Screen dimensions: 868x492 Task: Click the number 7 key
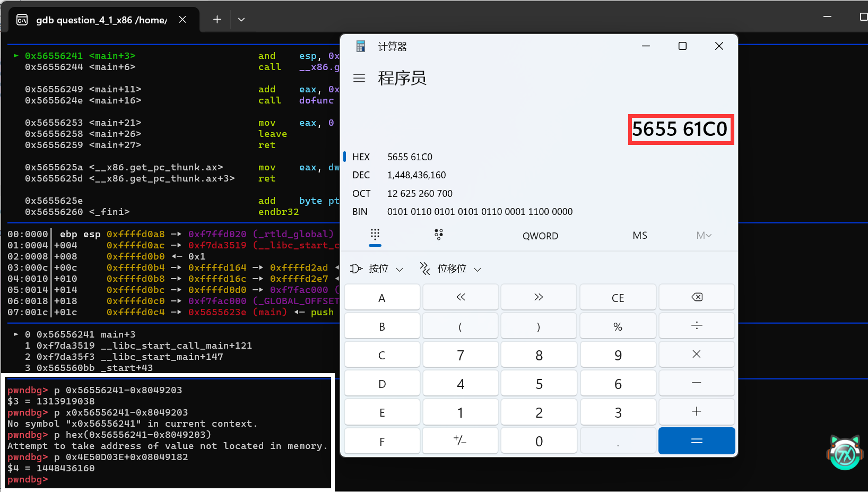(461, 355)
